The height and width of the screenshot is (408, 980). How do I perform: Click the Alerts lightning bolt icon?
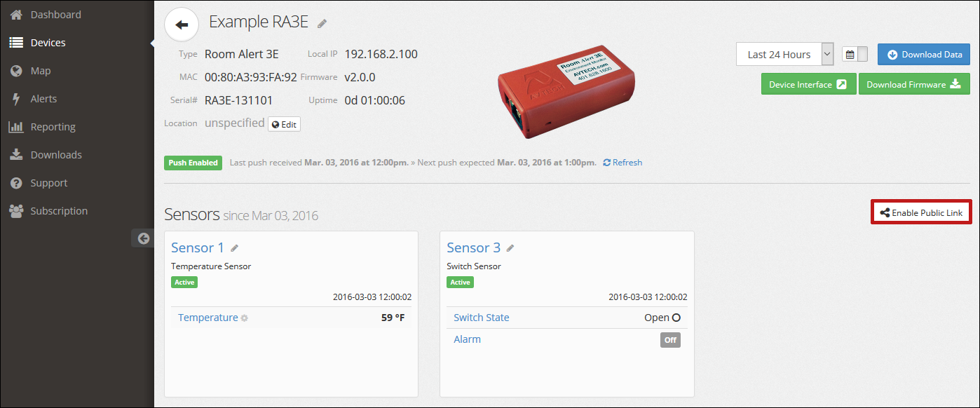click(15, 98)
